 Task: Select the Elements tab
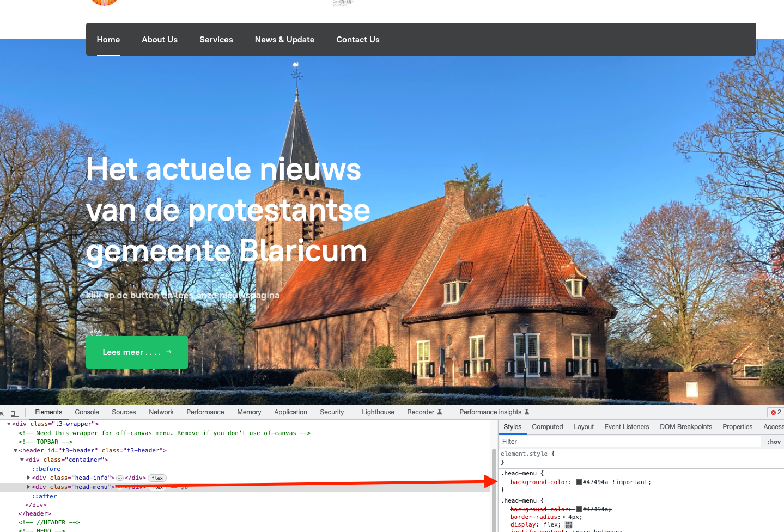[48, 412]
